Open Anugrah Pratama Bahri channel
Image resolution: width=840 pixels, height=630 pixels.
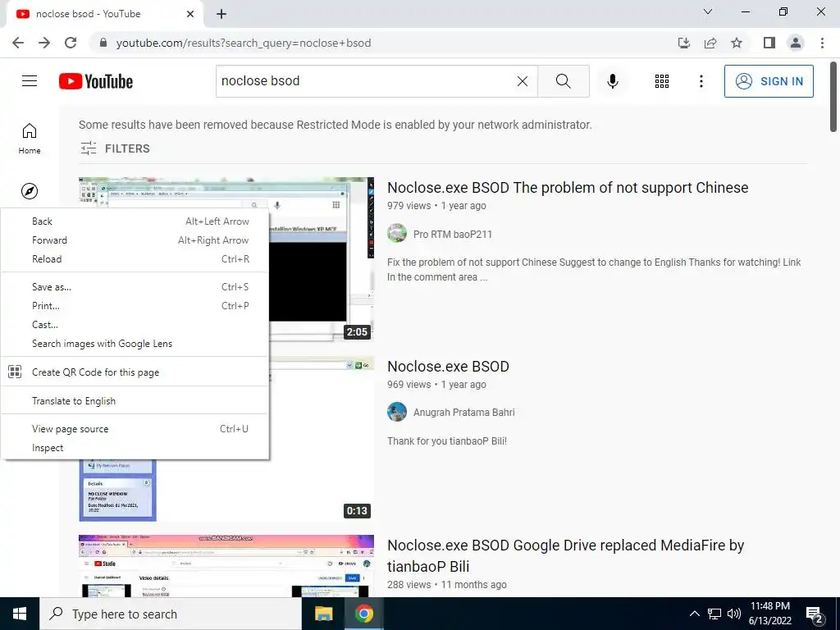coord(464,412)
